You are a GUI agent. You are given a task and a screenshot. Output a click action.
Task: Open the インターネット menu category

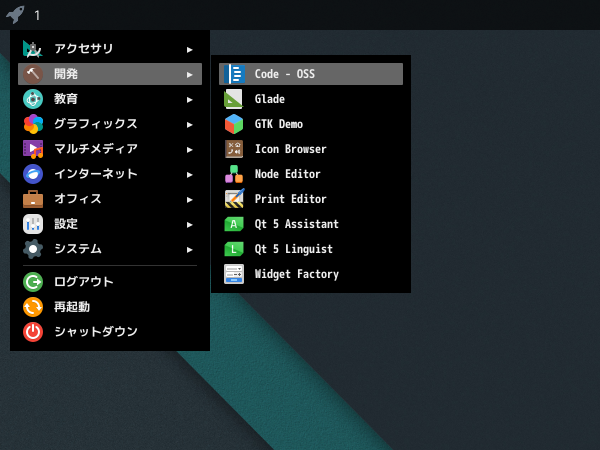[x=110, y=174]
